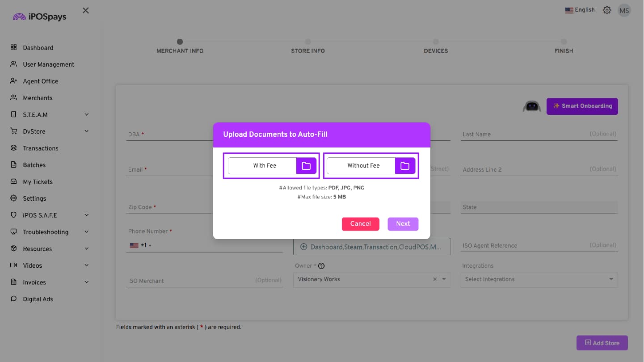644x362 pixels.
Task: Open Transactions in the sidebar
Action: coord(40,148)
